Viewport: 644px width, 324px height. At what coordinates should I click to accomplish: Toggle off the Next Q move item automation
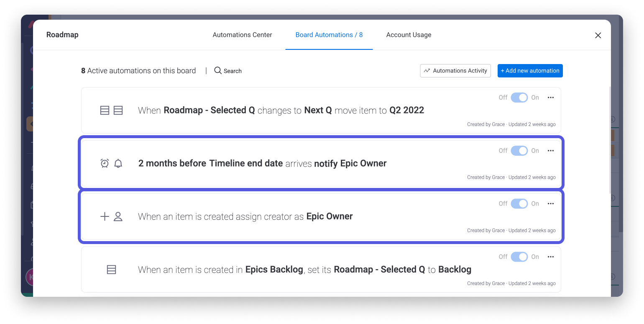click(519, 98)
